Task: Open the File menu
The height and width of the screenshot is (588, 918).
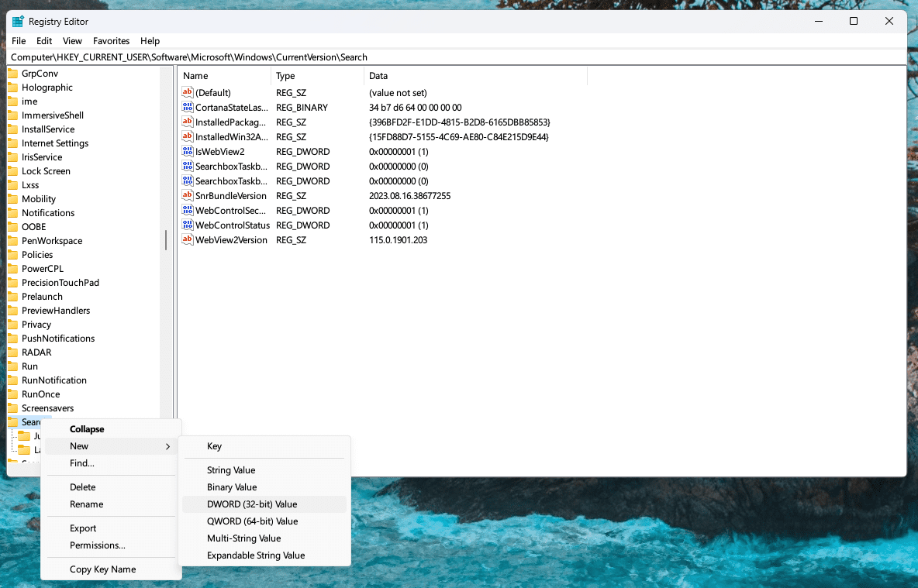Action: (19, 41)
